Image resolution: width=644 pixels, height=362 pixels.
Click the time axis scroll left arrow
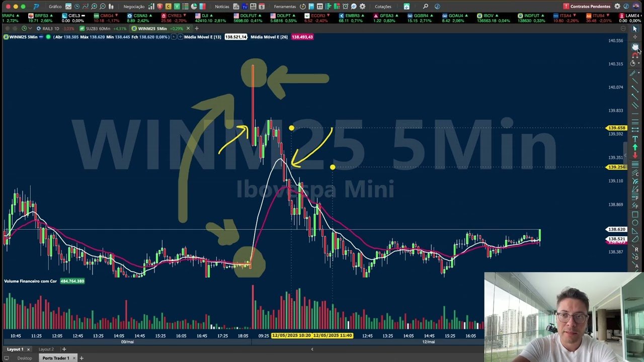click(x=312, y=349)
